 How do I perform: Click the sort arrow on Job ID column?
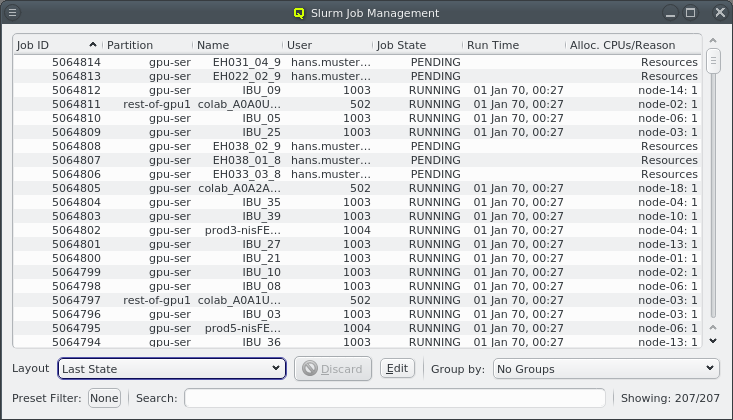pyautogui.click(x=93, y=44)
